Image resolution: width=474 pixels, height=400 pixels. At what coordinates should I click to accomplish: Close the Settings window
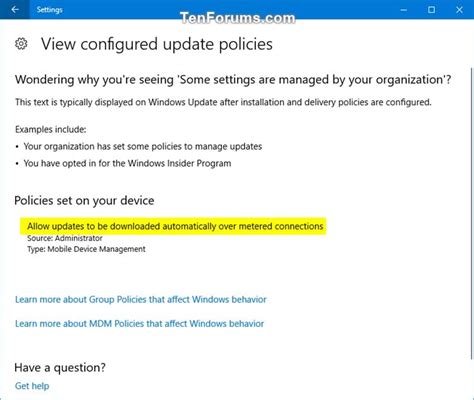click(x=459, y=10)
